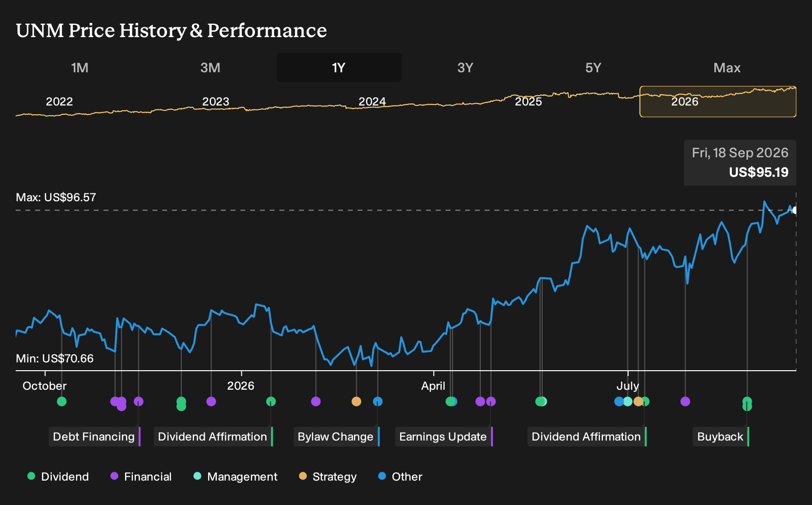Viewport: 812px width, 505px height.
Task: Toggle the Management legend filter
Action: [x=235, y=477]
